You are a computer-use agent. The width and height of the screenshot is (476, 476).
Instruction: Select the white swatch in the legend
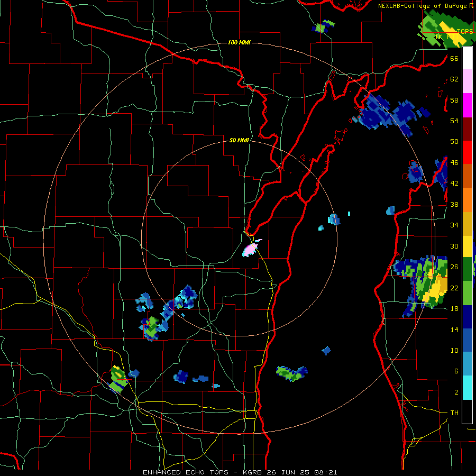[467, 58]
